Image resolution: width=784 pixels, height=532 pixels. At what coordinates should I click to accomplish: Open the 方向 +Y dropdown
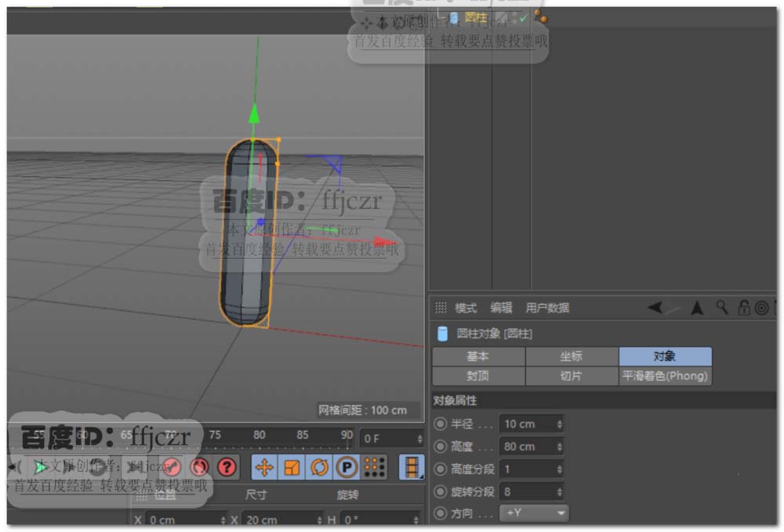(x=535, y=514)
